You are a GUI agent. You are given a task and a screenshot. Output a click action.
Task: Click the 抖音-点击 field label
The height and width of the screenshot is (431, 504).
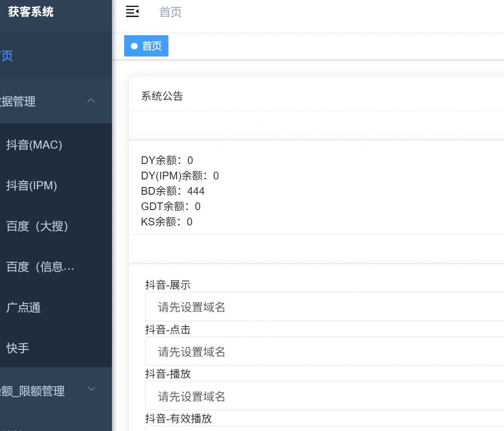(x=168, y=330)
